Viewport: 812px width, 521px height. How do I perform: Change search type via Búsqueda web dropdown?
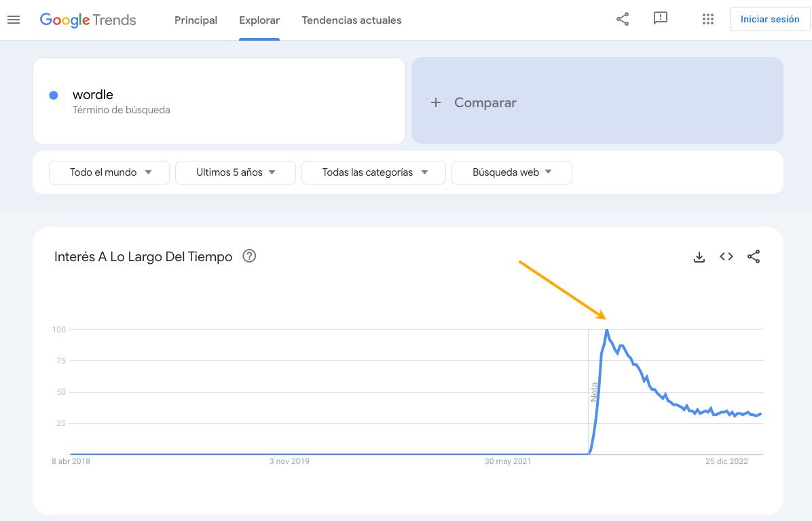511,172
